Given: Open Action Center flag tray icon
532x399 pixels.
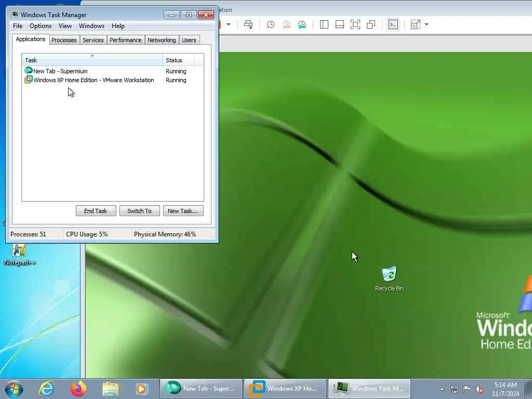Looking at the screenshot, I should (x=467, y=389).
